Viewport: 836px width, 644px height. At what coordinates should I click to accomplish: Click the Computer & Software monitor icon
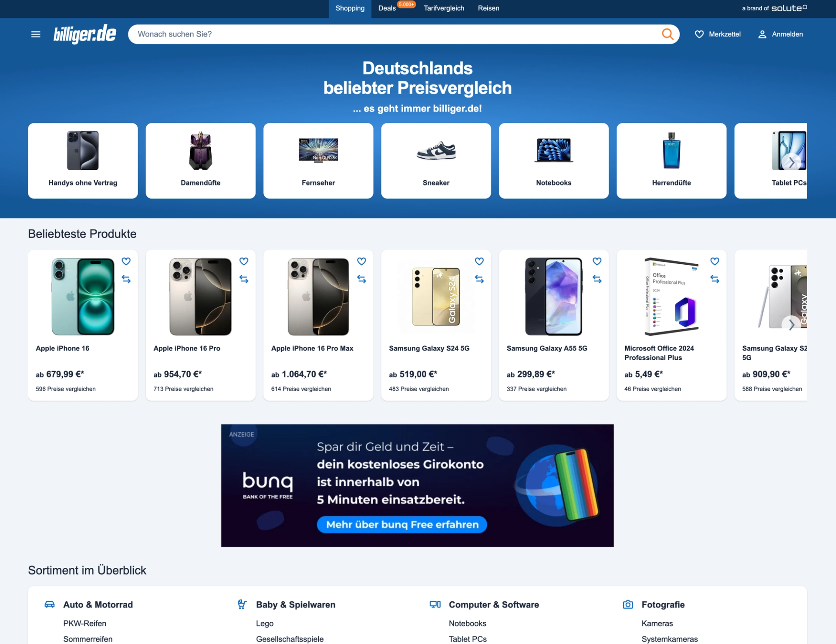click(435, 604)
